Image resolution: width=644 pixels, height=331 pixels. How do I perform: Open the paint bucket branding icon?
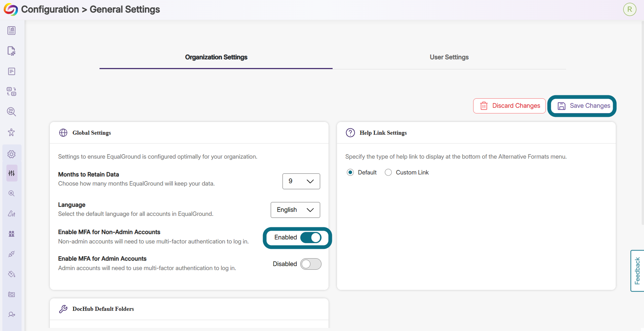click(x=11, y=274)
